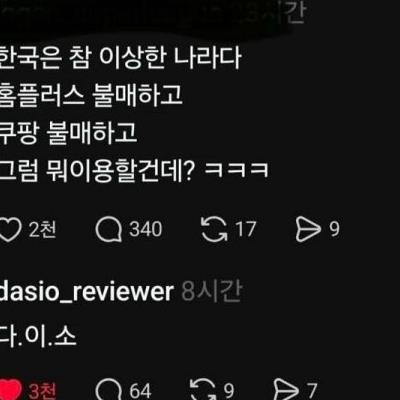Viewport: 400px width, 400px height.
Task: Open comment bubble icon beside 64
Action: 109,390
